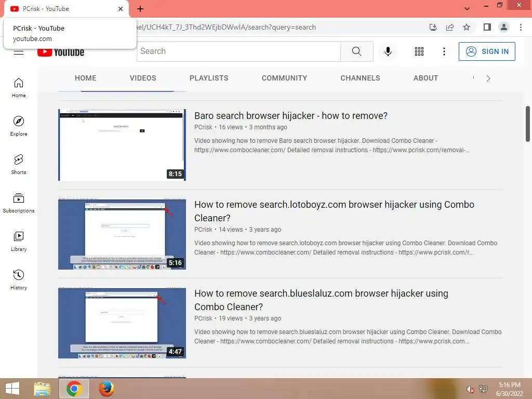Click the muted volume tray icon
The height and width of the screenshot is (399, 532).
click(470, 389)
